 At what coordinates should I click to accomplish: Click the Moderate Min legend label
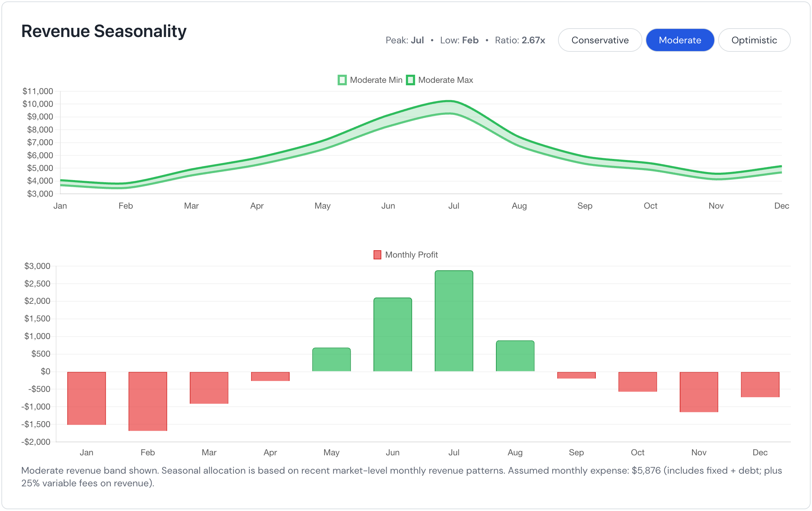pos(376,80)
